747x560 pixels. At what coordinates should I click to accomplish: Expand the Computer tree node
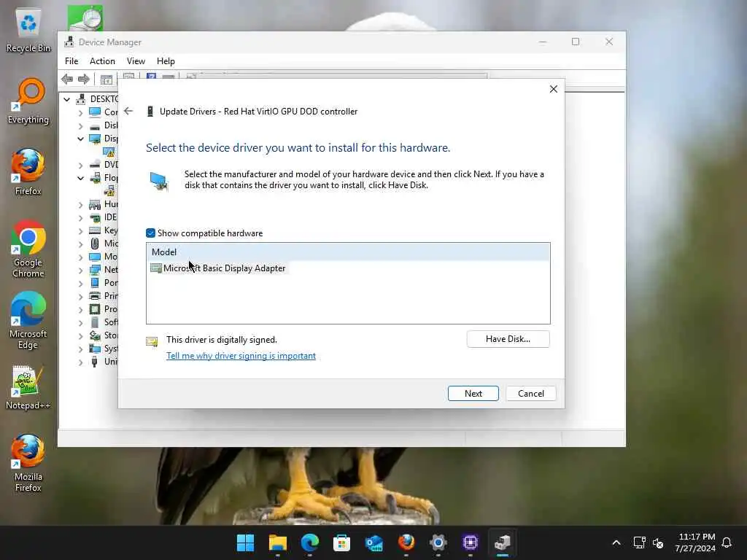(80, 113)
